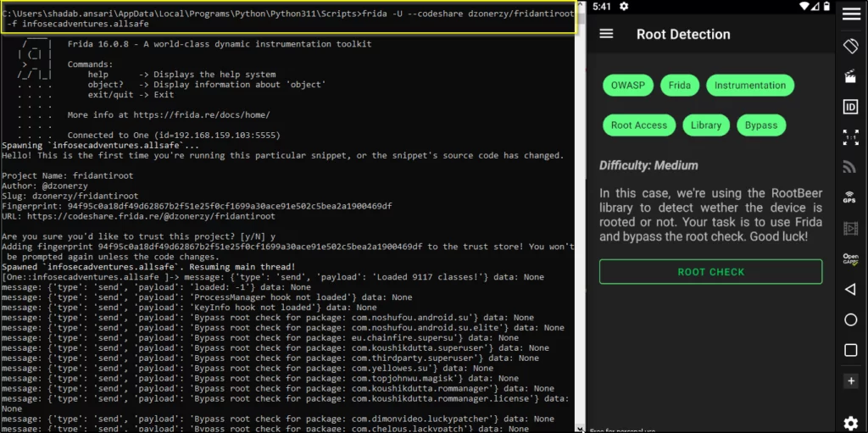Click the 'help -> Displays the help system' line
Viewport: 868px width, 433px height.
181,75
